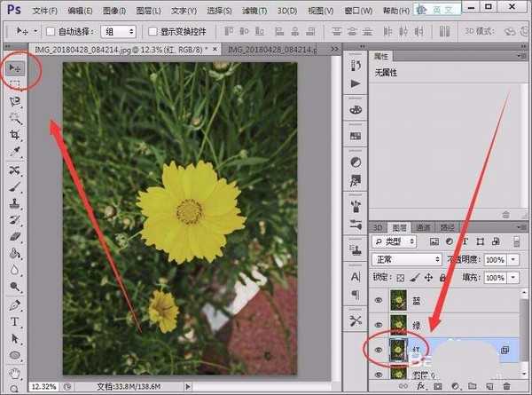Select the Lasso tool

pos(15,101)
